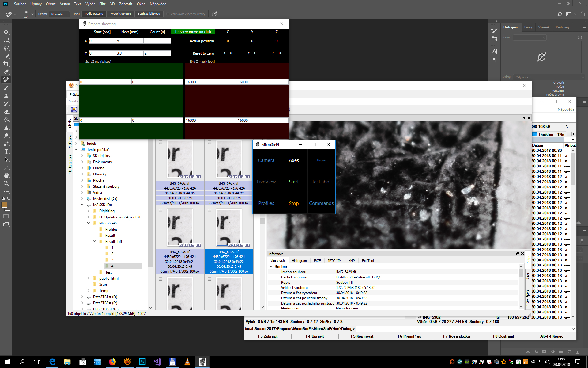Tick checkbox for IMG_6428.tif thumbnail
This screenshot has width=588, height=368.
click(160, 211)
